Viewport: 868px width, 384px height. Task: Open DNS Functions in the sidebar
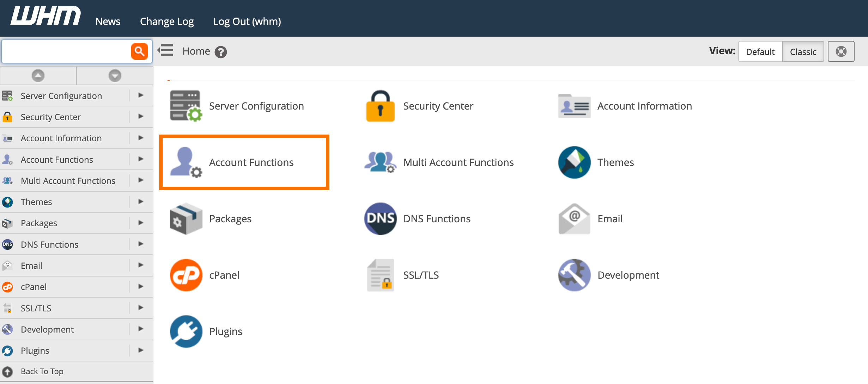[50, 244]
